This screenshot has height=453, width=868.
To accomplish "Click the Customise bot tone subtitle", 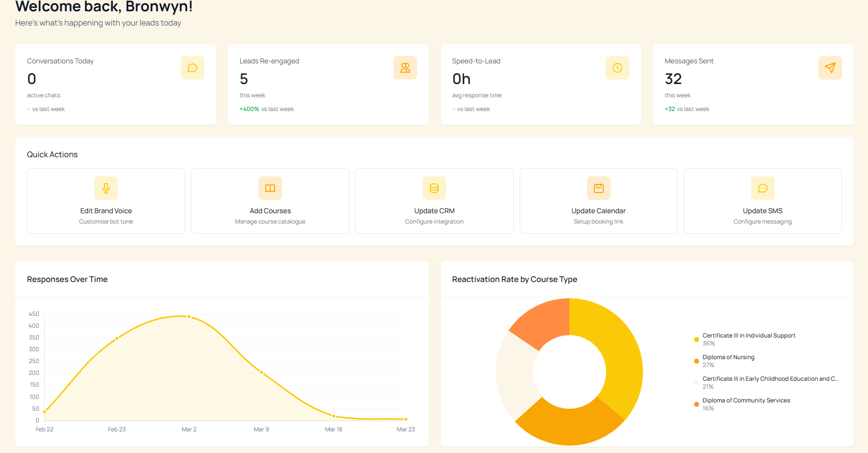I will pos(106,222).
